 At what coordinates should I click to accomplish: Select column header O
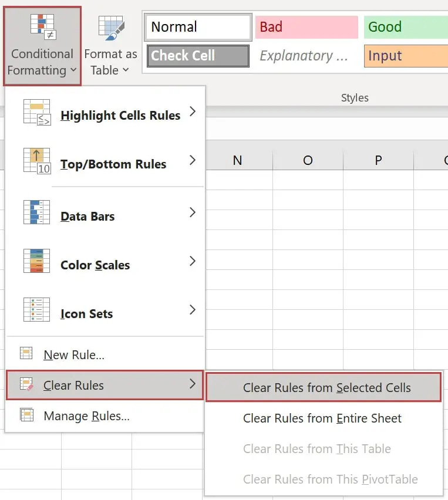(307, 160)
